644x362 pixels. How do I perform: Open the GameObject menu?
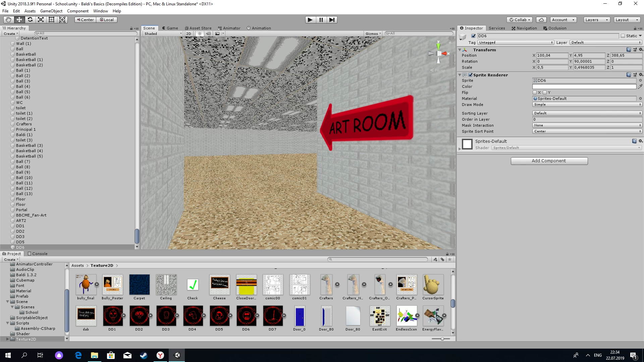(51, 11)
